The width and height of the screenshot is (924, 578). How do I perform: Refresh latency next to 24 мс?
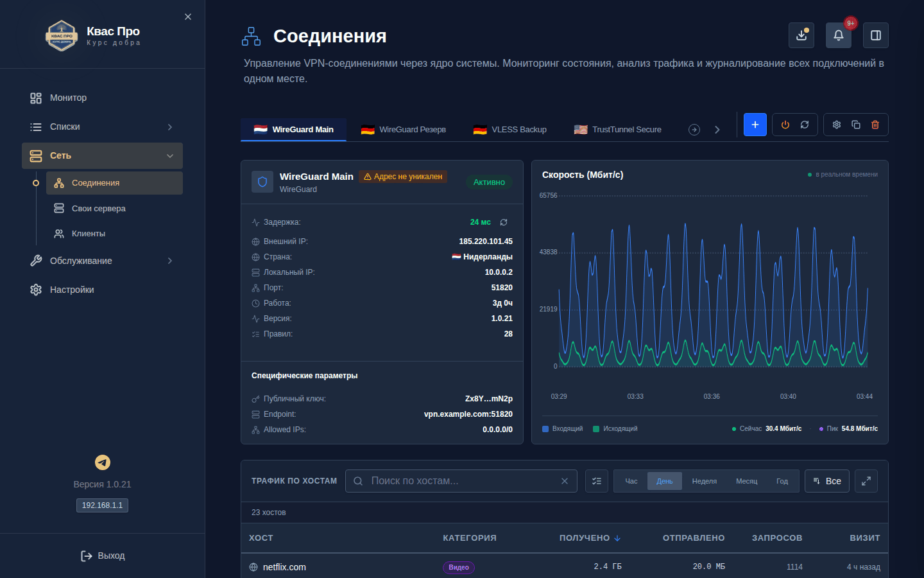coord(504,222)
